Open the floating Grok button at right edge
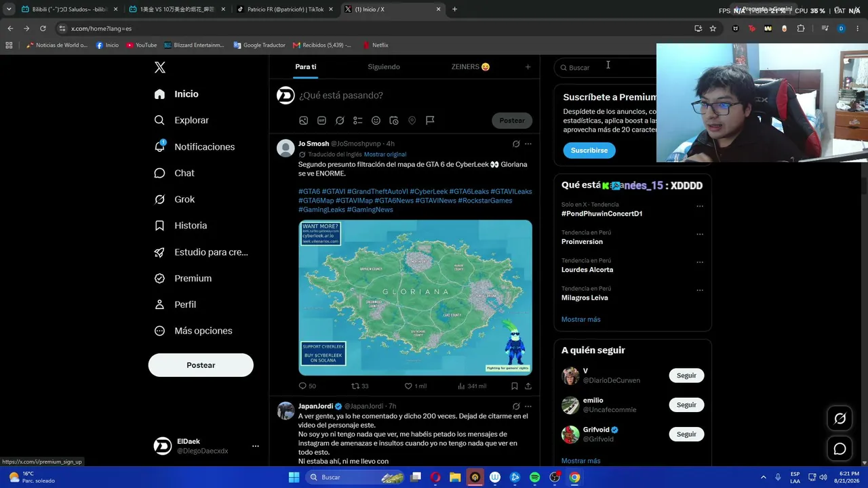 pyautogui.click(x=840, y=419)
